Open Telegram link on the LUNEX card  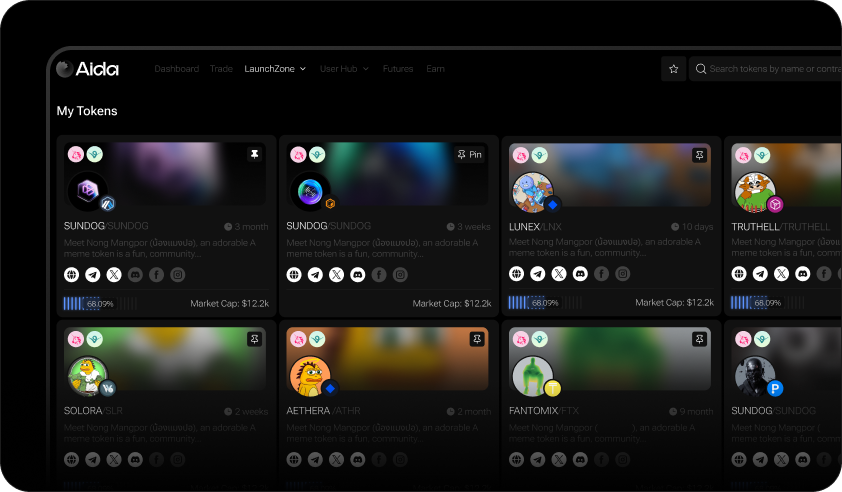[x=537, y=274]
